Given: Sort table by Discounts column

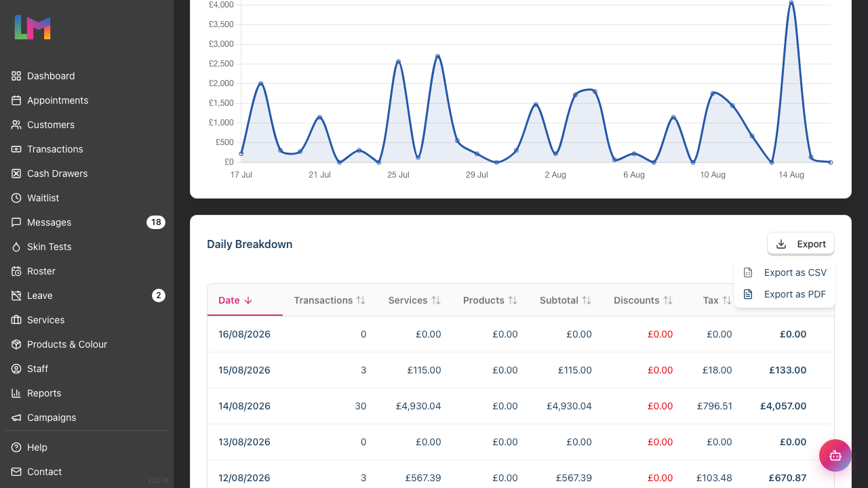Looking at the screenshot, I should 643,300.
